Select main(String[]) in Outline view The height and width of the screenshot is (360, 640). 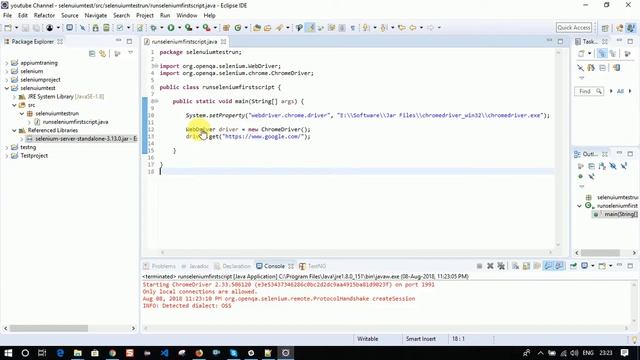pyautogui.click(x=616, y=214)
